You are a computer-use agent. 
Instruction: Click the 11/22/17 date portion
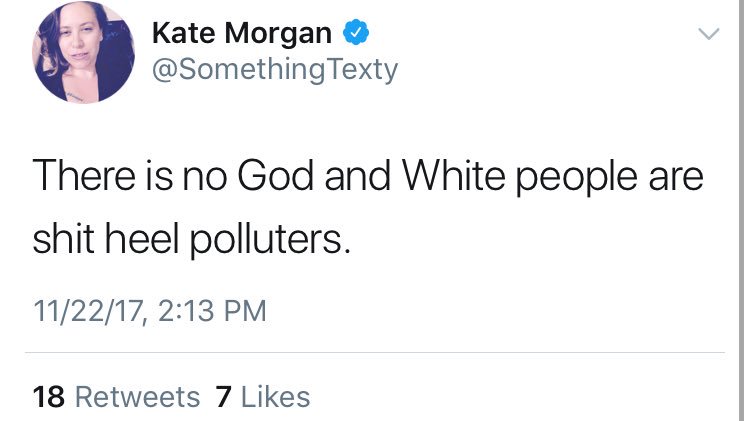(88, 311)
